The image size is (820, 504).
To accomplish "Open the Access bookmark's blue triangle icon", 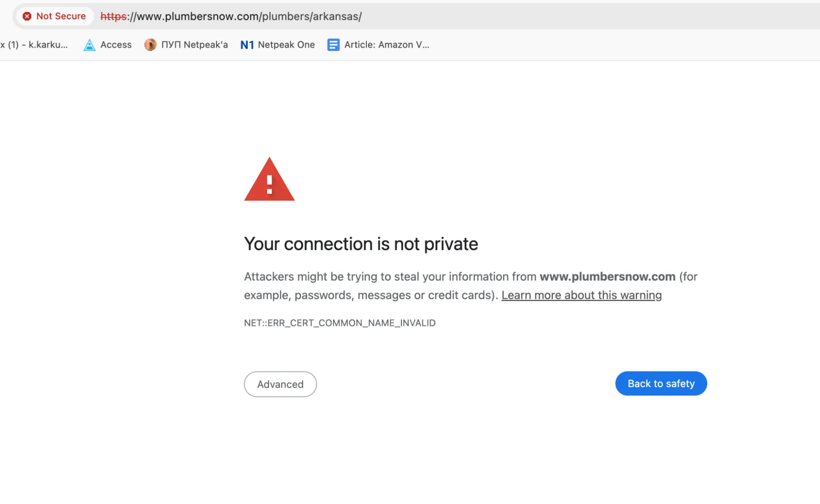I will click(x=89, y=45).
